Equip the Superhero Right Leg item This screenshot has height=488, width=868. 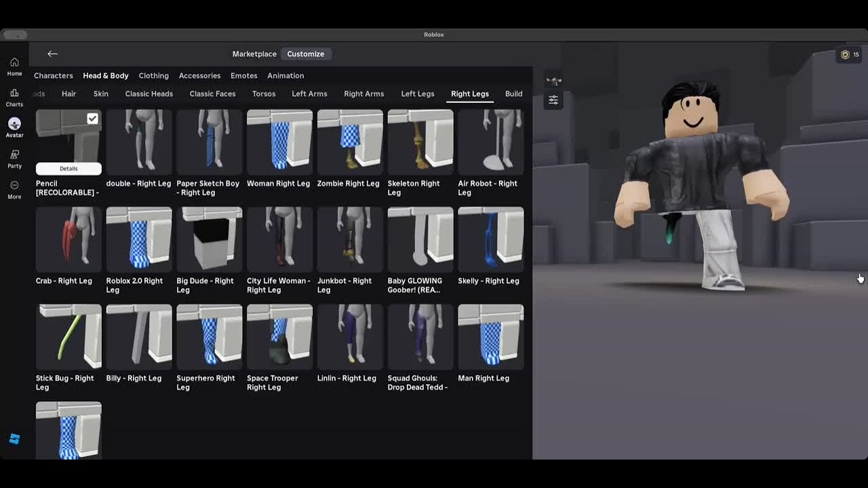pos(210,337)
